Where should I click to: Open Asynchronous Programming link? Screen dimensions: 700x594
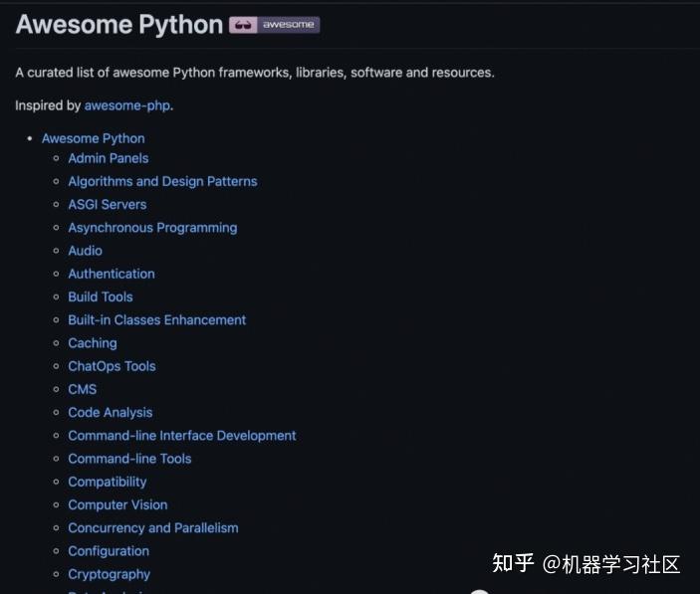(x=152, y=228)
